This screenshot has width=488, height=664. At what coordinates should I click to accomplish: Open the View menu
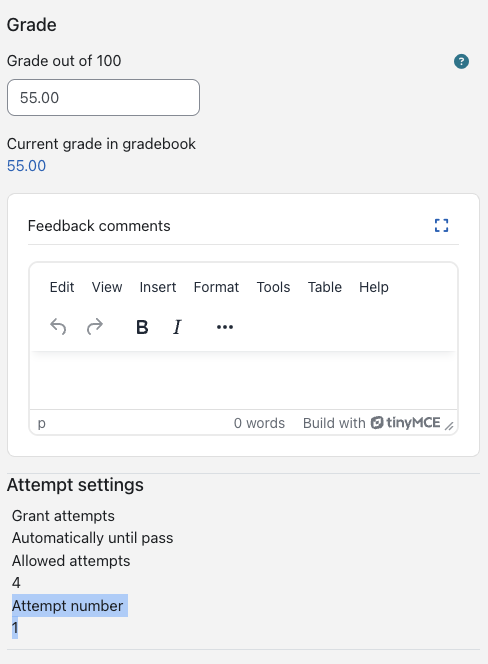(107, 287)
